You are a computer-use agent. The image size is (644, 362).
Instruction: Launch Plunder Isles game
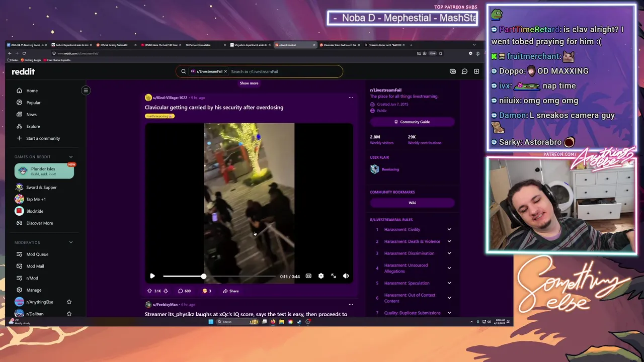pos(44,171)
